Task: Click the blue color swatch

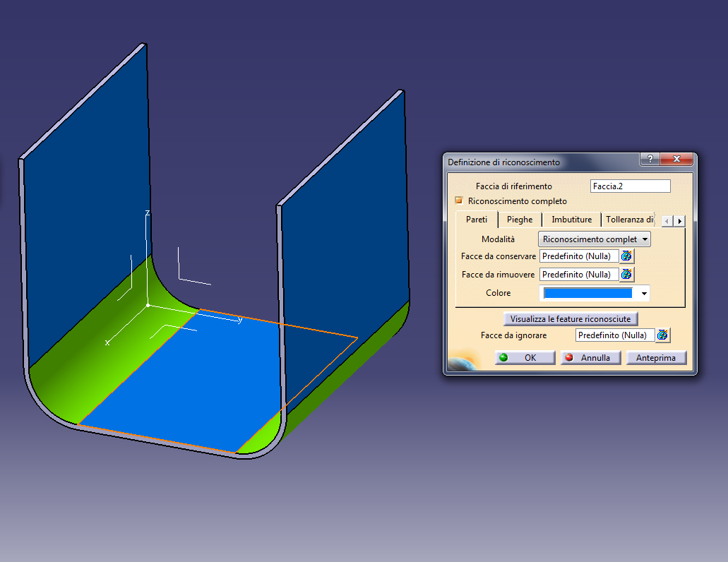Action: pos(588,293)
